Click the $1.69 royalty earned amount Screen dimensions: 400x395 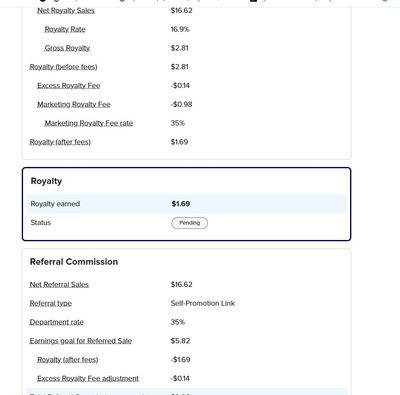click(181, 204)
